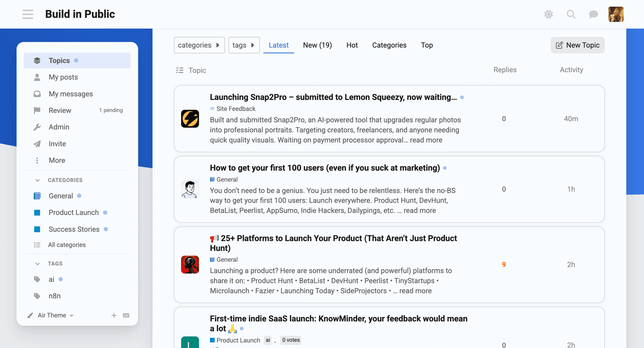This screenshot has height=348, width=644.
Task: Open the categories filter dropdown
Action: coord(199,45)
